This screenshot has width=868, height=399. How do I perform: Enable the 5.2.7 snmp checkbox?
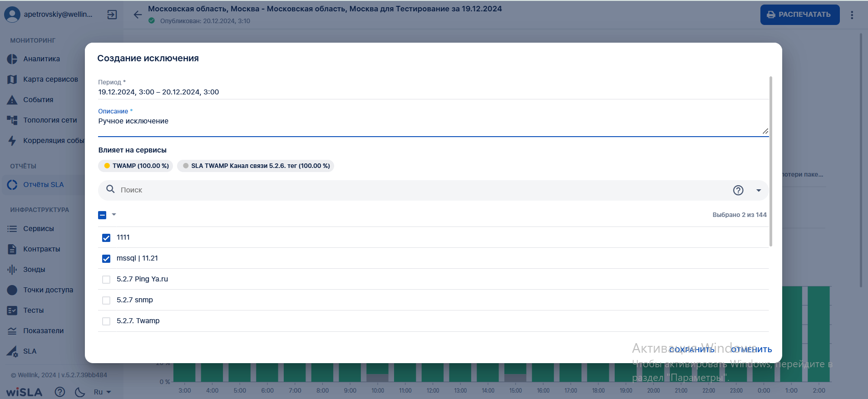pos(106,300)
